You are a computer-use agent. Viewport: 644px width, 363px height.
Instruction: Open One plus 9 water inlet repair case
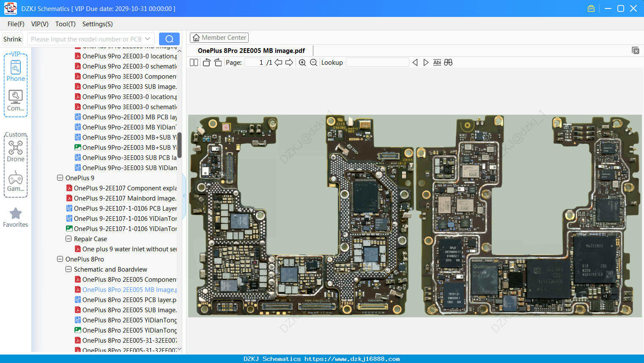(x=126, y=249)
